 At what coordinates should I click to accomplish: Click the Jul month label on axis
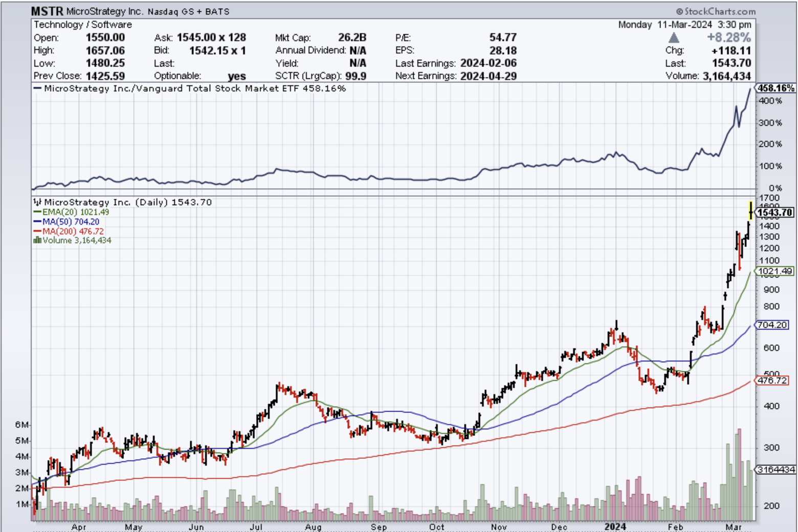256,527
